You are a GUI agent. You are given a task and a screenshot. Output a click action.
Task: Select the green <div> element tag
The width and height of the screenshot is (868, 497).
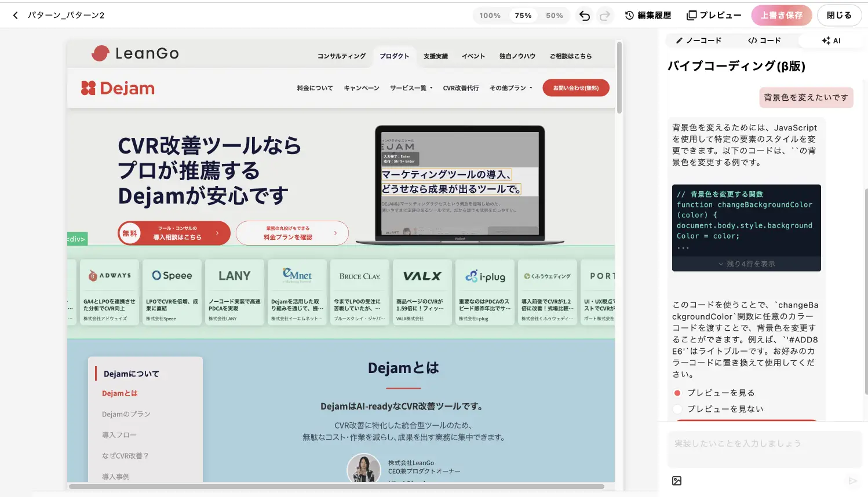coord(77,239)
